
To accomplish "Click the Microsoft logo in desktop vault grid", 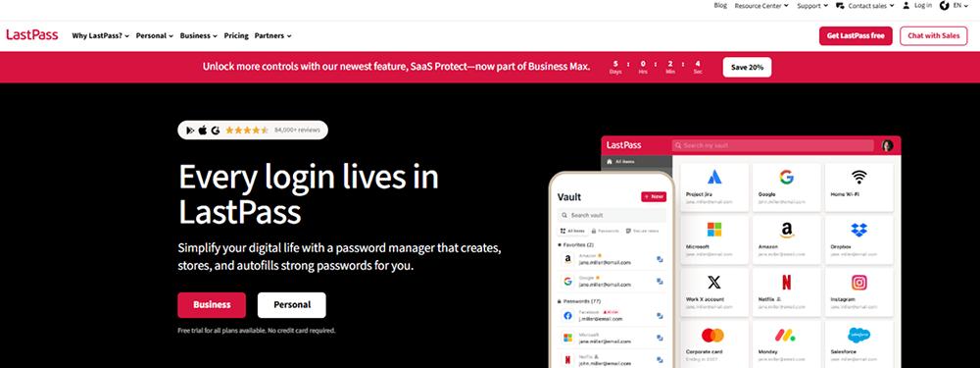I will (713, 230).
